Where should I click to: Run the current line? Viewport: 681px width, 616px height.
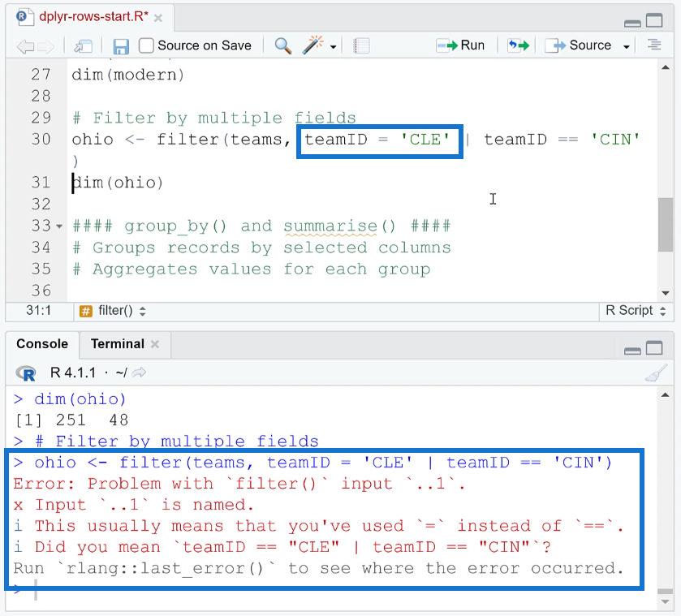click(460, 45)
